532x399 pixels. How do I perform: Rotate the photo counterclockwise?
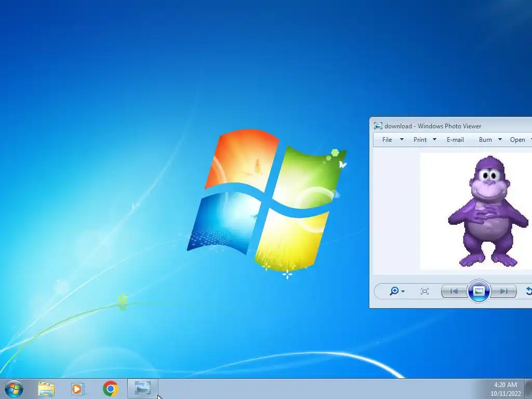coord(528,291)
